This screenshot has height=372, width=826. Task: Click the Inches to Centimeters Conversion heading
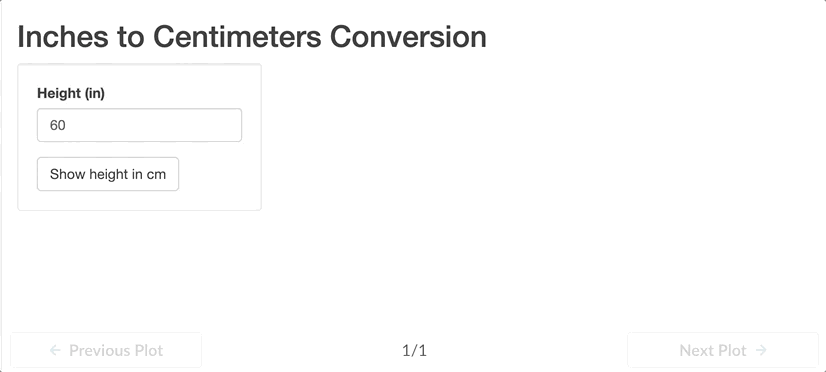coord(252,37)
